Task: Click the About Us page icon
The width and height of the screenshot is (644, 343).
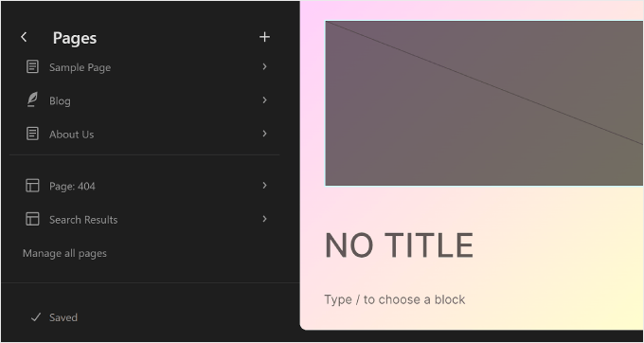Action: [x=32, y=134]
